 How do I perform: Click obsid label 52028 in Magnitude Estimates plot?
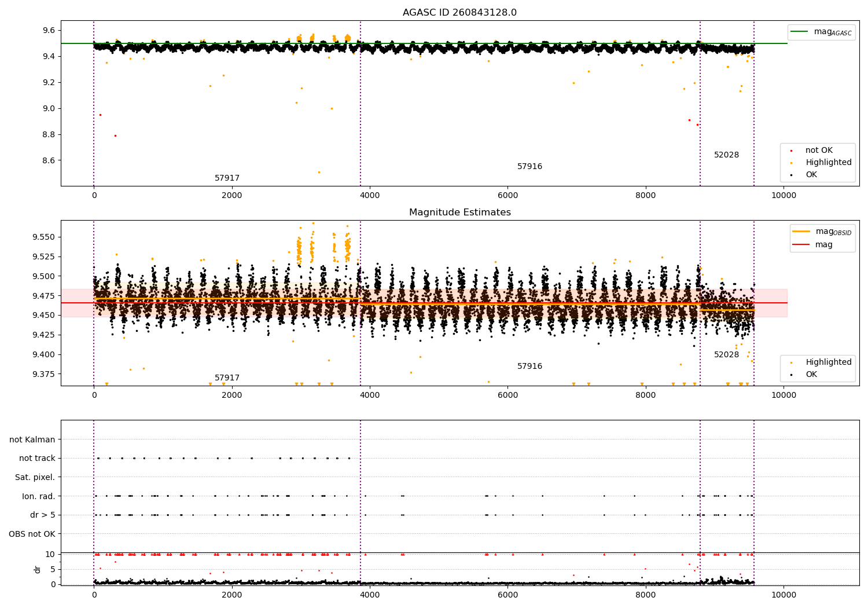coord(726,355)
